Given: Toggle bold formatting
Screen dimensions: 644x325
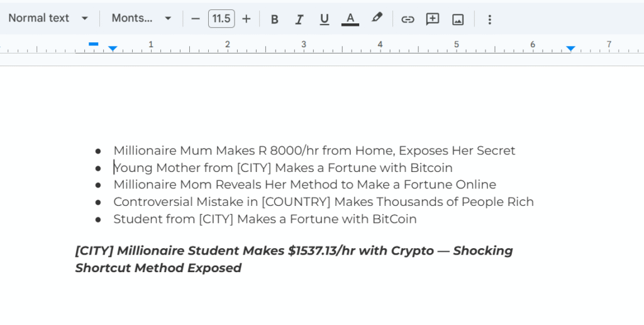Looking at the screenshot, I should (x=274, y=20).
